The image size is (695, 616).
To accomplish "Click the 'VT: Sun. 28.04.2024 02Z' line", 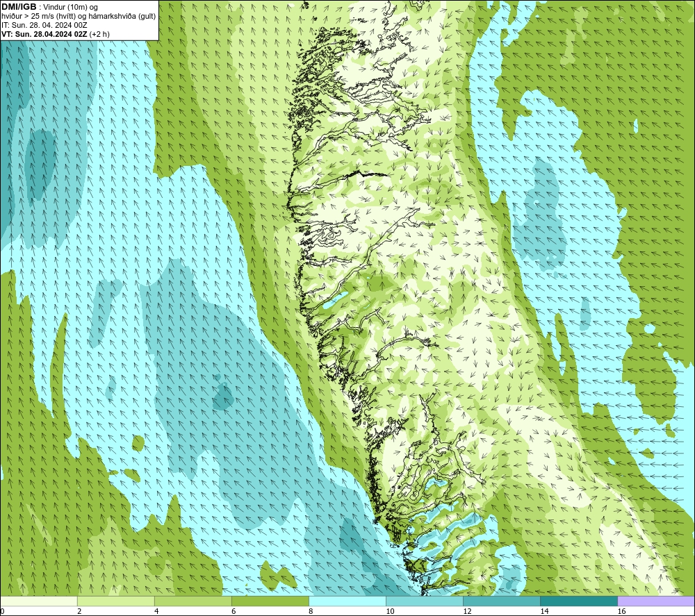I will tap(44, 34).
